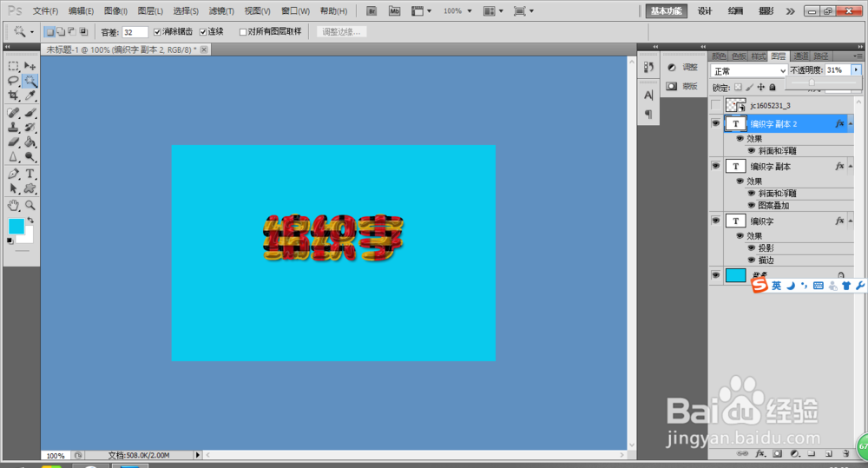Select the Clone Stamp tool

(13, 128)
